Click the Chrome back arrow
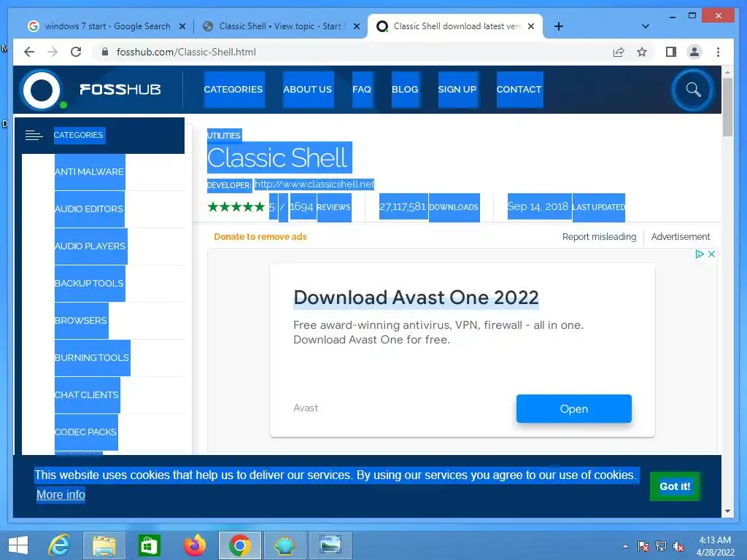This screenshot has width=747, height=560. point(29,52)
